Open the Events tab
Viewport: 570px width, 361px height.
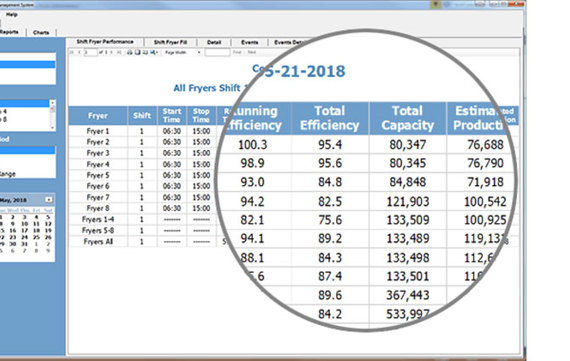point(250,42)
